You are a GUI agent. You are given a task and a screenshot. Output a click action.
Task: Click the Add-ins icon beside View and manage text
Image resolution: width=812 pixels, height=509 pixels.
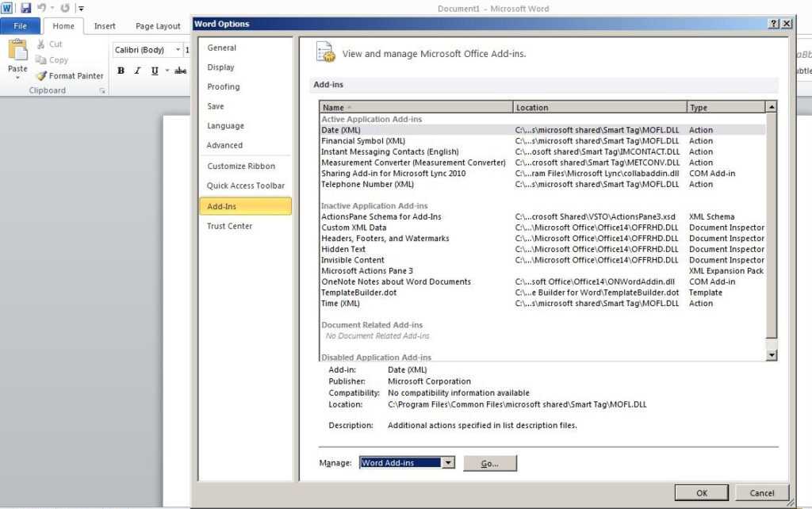326,51
